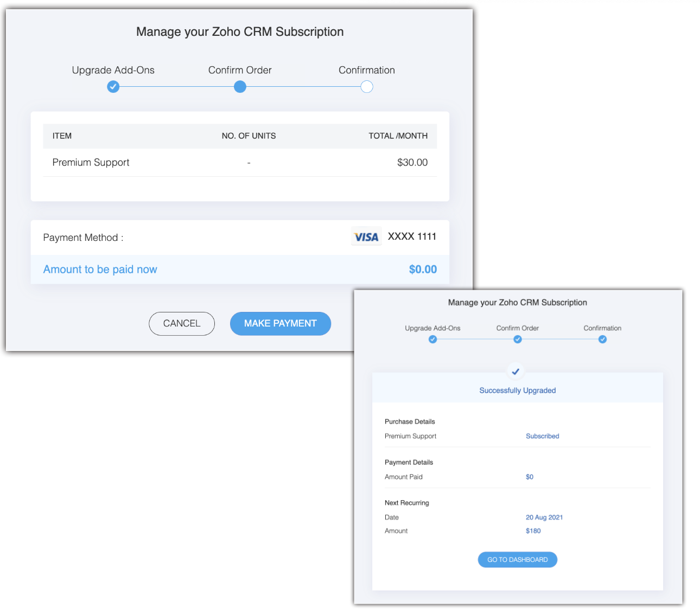The width and height of the screenshot is (700, 614).
Task: Click the ITEM column header
Action: pyautogui.click(x=62, y=136)
